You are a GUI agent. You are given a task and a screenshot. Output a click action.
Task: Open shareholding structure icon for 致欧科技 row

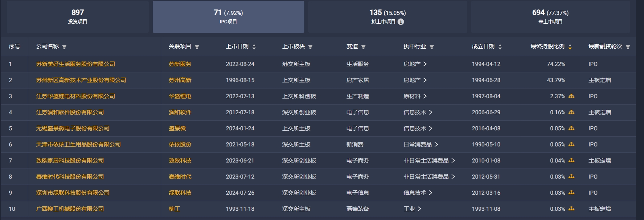572,160
